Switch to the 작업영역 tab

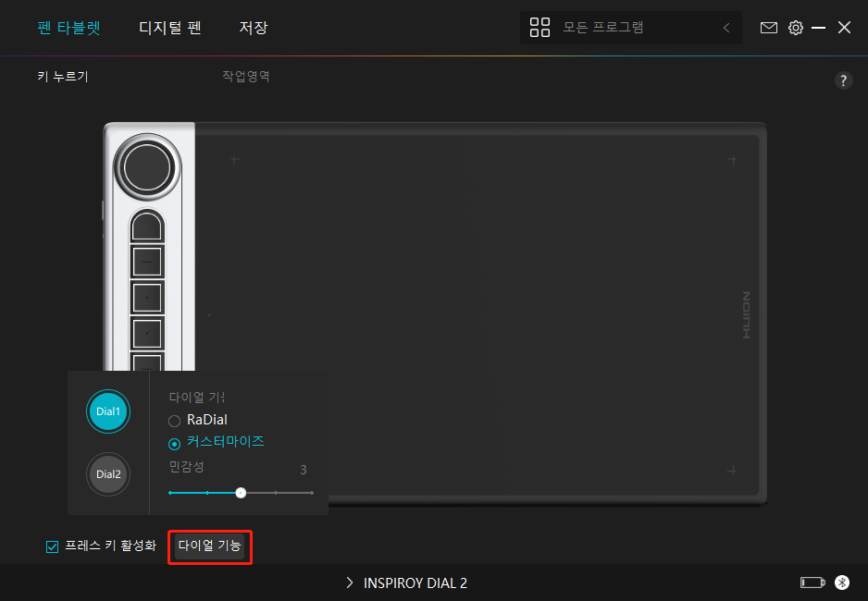[x=246, y=77]
